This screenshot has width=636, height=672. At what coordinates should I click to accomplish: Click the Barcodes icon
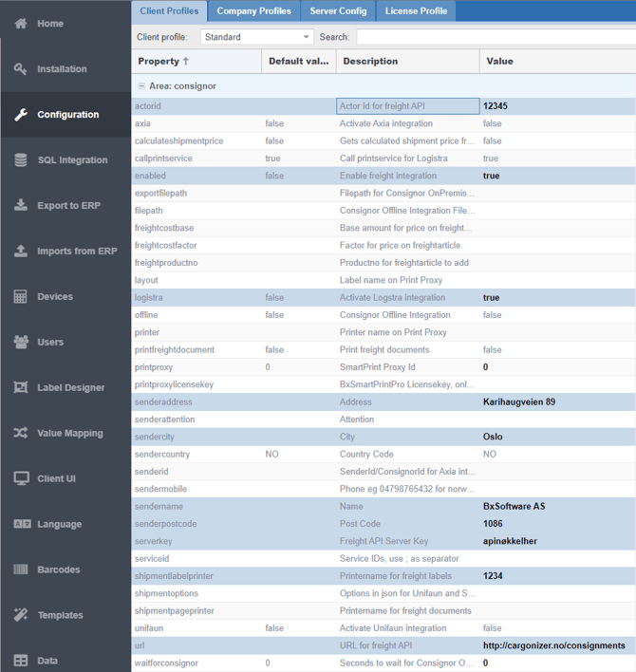[x=21, y=569]
